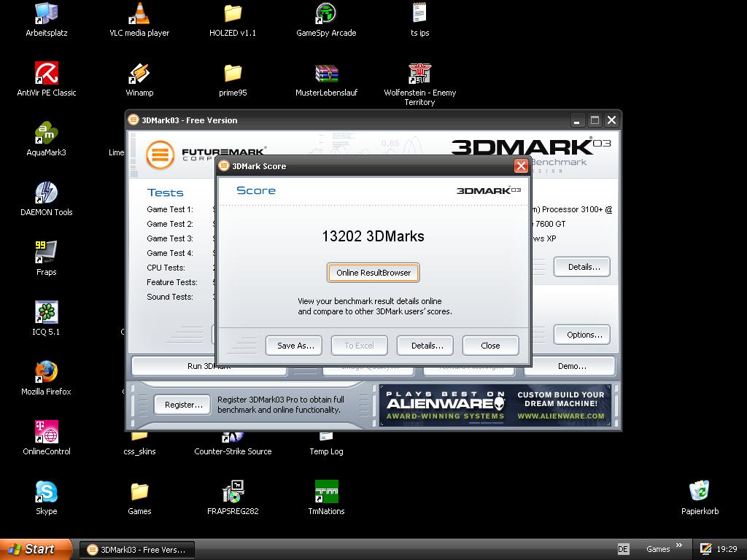Click the CPU Tests label
Viewport: 747px width, 560px height.
tap(166, 268)
